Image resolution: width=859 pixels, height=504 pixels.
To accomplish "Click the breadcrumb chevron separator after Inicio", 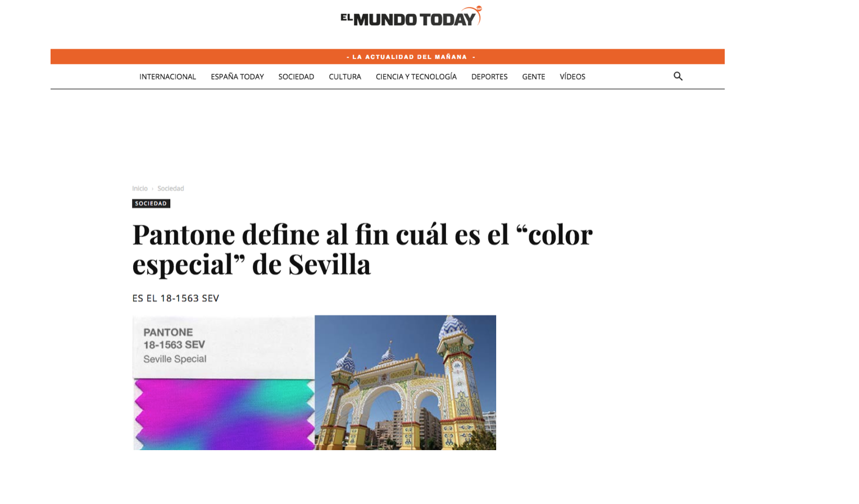I will click(152, 189).
